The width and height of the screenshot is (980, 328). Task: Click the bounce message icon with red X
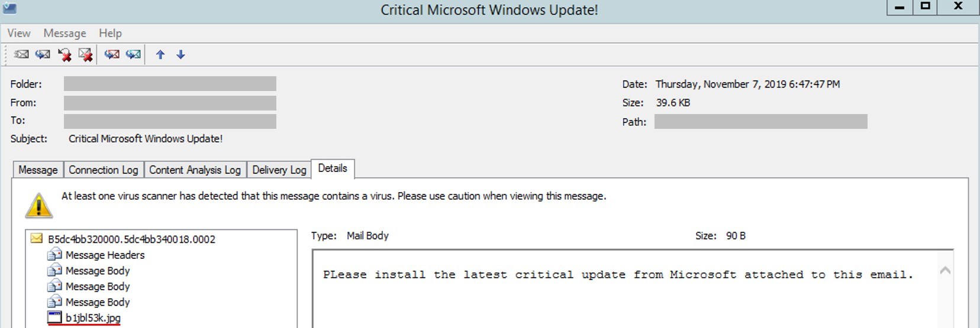pos(65,54)
